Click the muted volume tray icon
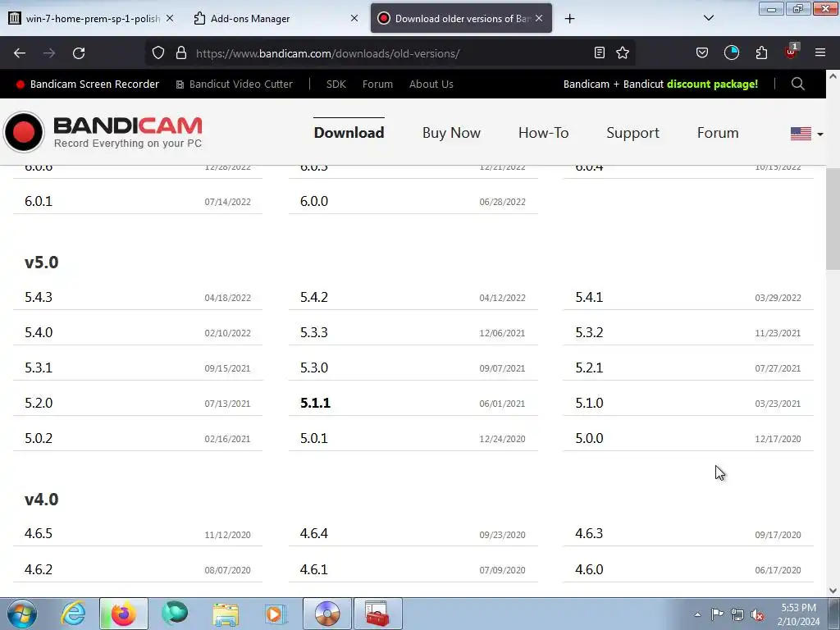Screen dimensions: 840x630 point(757,615)
